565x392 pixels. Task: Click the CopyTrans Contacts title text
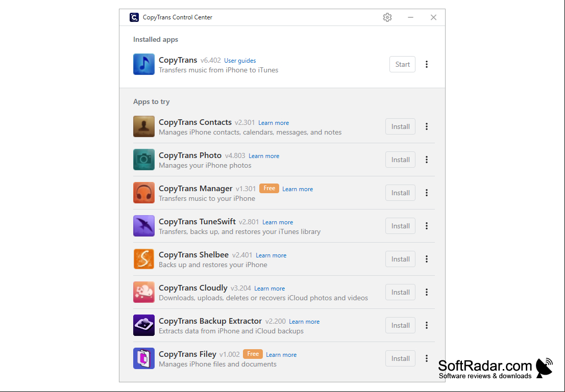[195, 122]
